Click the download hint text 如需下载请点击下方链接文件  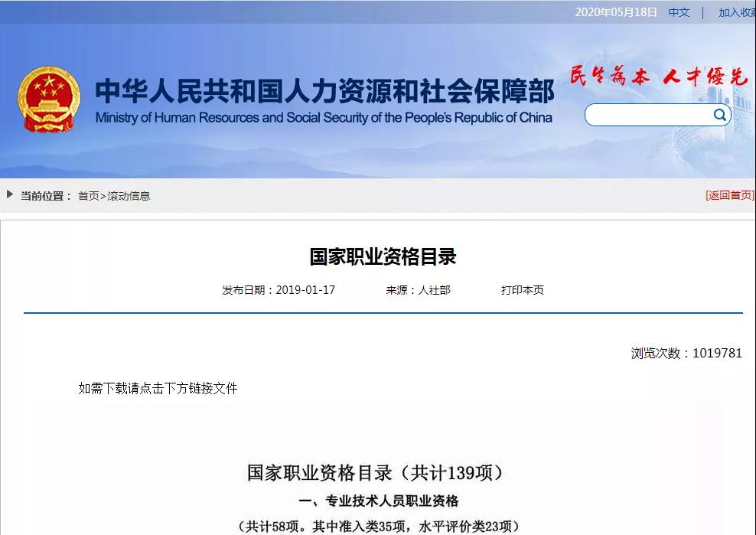pyautogui.click(x=157, y=389)
